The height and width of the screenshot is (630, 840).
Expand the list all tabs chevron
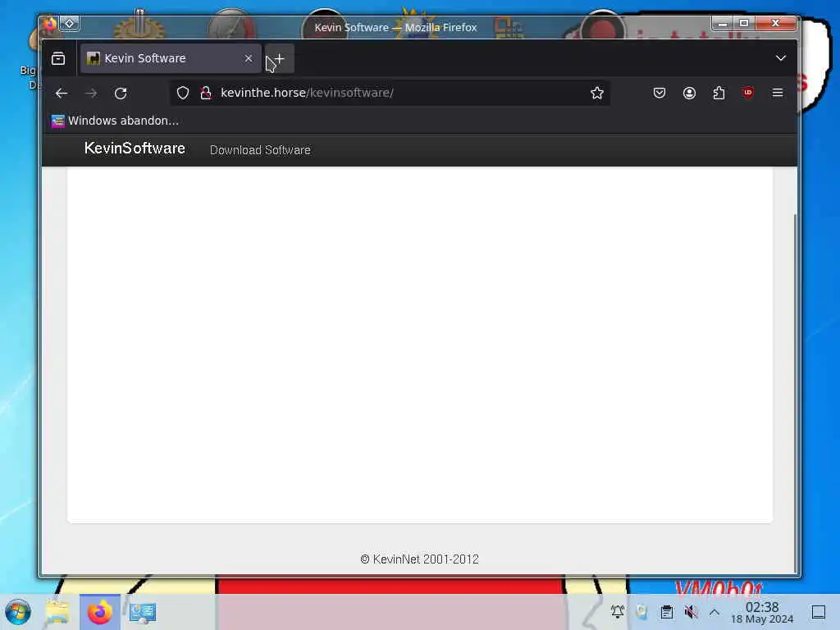[x=781, y=58]
